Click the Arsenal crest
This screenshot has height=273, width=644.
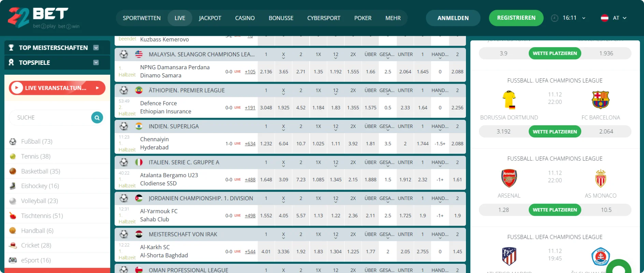click(x=509, y=178)
